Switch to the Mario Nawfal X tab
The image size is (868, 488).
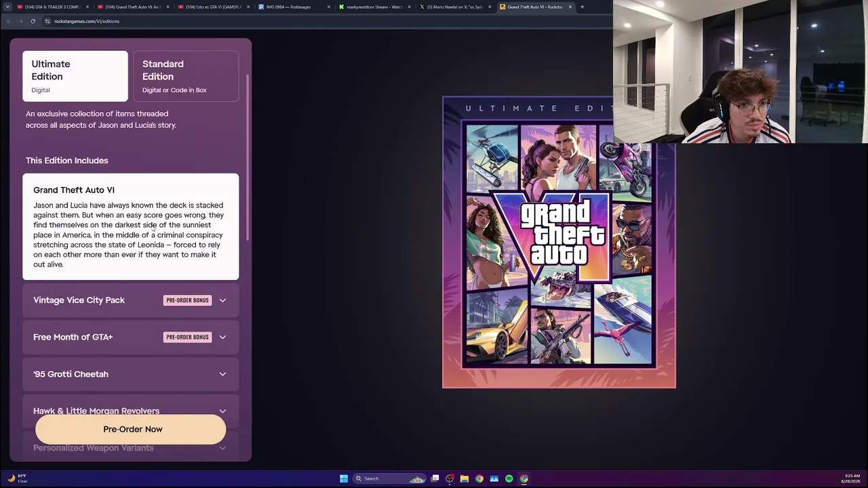[456, 7]
